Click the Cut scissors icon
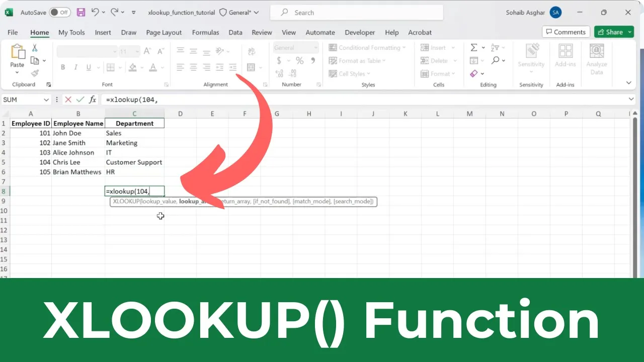 35,48
